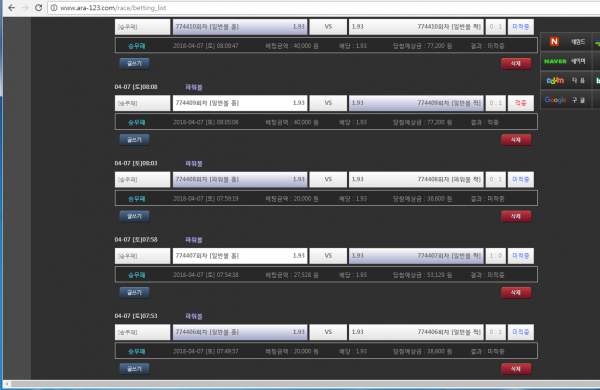Click red delete button for round 774406
600x390 pixels.
(x=516, y=369)
